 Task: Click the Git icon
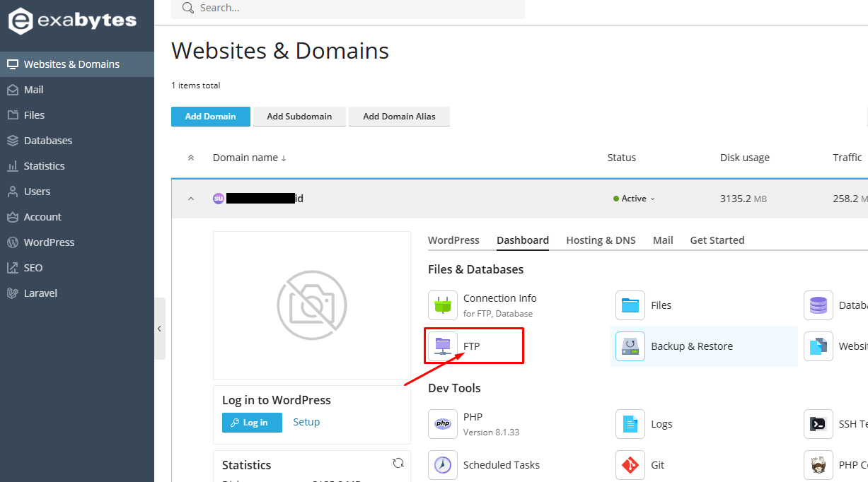[630, 465]
